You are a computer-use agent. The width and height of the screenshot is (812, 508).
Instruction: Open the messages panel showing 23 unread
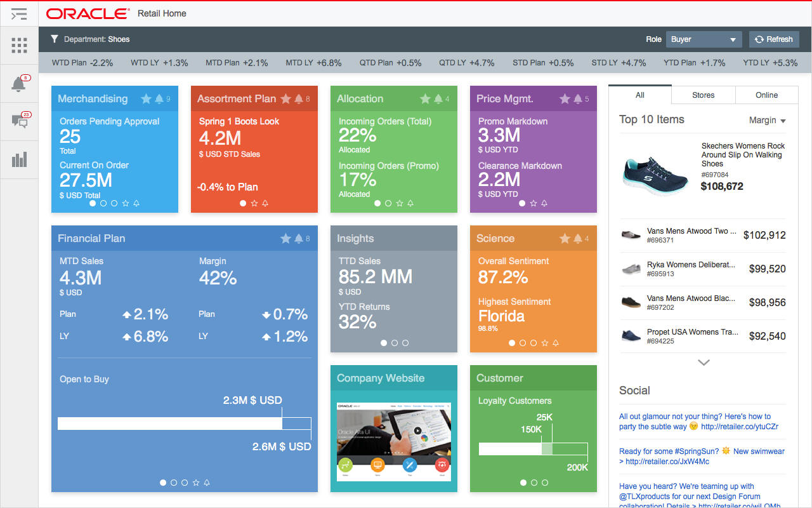pos(19,121)
